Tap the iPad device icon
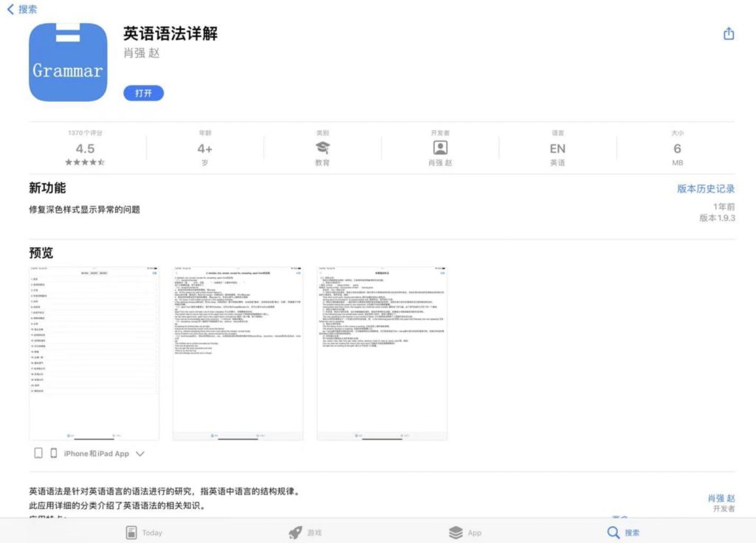Screen dimensions: 756x543 38,453
